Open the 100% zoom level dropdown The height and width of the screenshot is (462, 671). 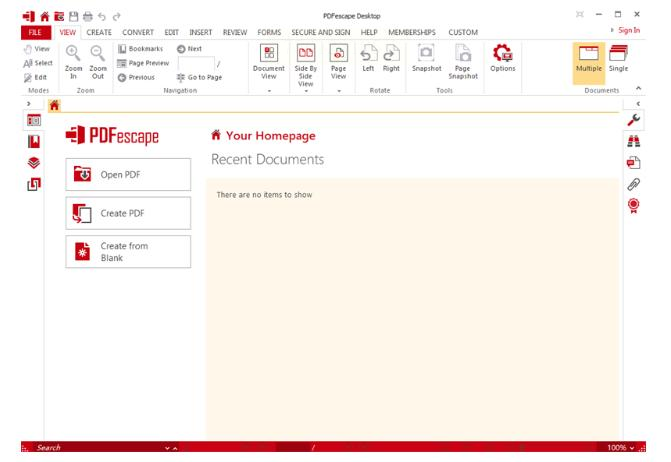coord(621,447)
